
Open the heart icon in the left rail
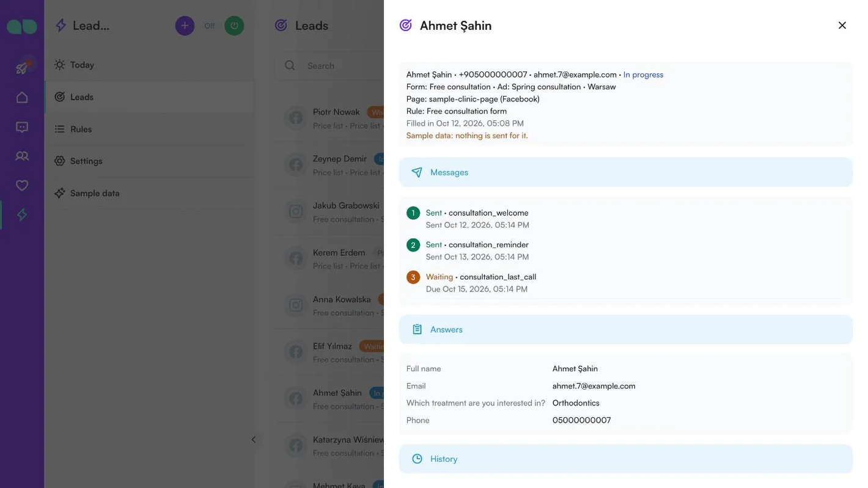[22, 185]
